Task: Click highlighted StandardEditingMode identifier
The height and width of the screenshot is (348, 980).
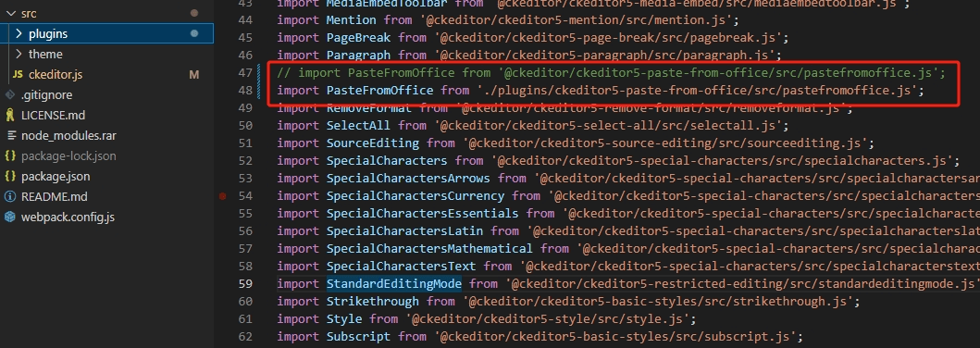Action: point(393,283)
